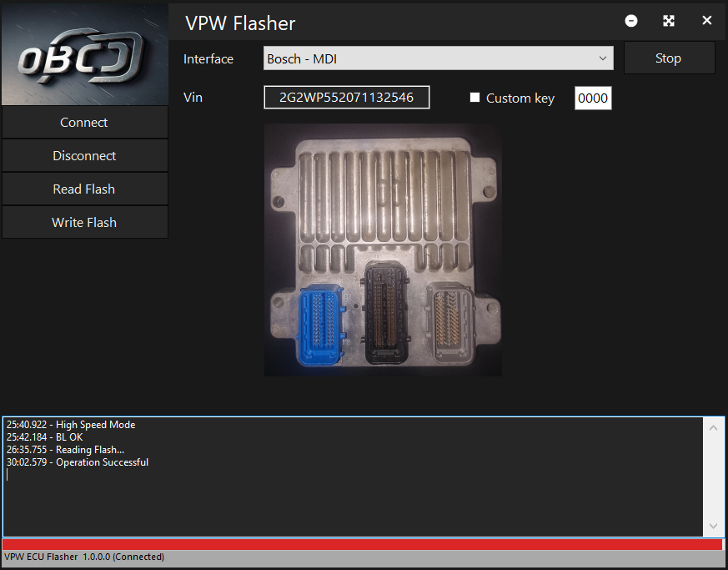Screen dimensions: 728x570
Task: Maximize the VPW Flasher window
Action: 669,21
